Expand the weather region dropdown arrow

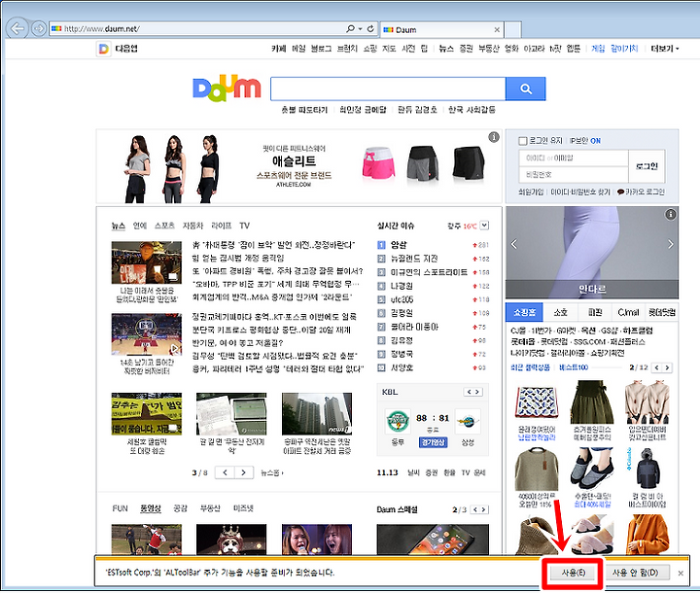[484, 226]
